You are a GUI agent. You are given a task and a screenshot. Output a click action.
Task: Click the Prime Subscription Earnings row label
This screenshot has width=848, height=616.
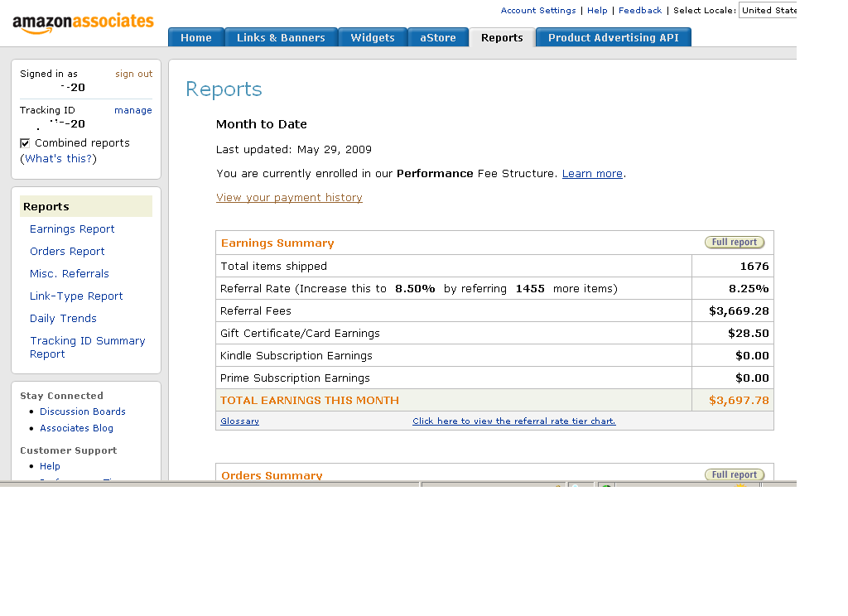click(x=296, y=378)
